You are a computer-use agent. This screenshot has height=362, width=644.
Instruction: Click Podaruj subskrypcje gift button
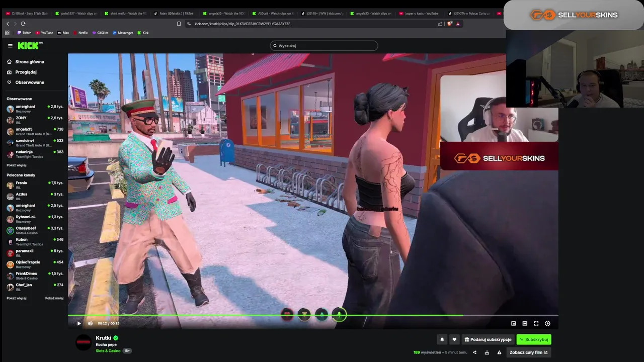click(488, 339)
